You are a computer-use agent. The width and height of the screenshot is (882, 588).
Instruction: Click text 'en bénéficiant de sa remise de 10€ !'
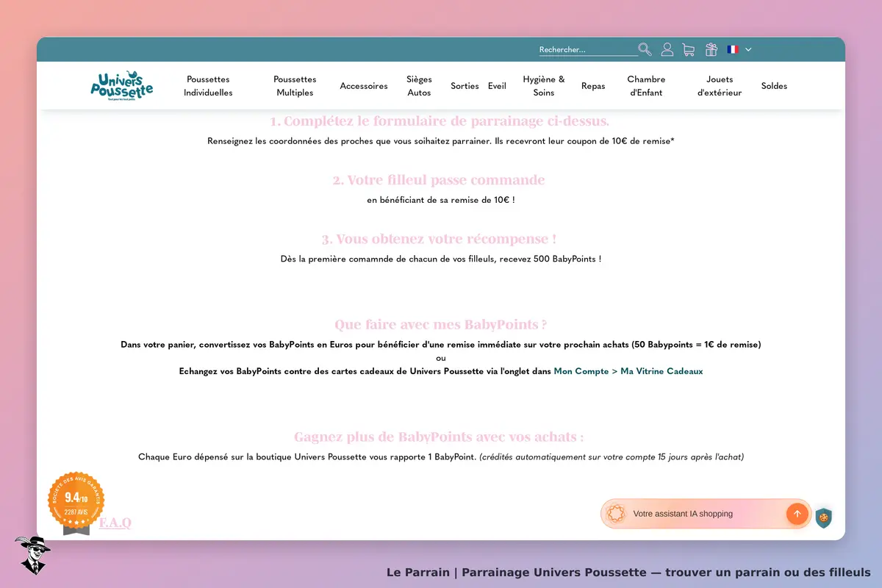441,200
